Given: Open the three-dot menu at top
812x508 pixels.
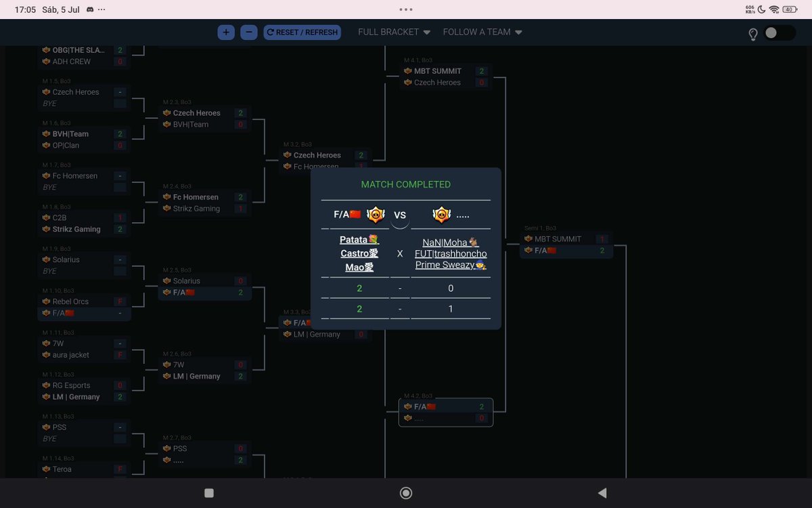Looking at the screenshot, I should pyautogui.click(x=406, y=9).
